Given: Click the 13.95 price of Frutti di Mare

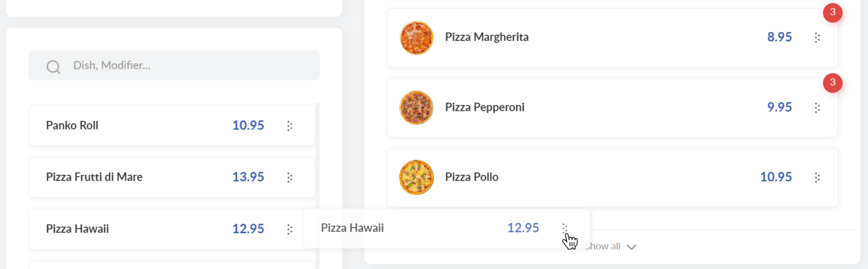Looking at the screenshot, I should pyautogui.click(x=248, y=177).
